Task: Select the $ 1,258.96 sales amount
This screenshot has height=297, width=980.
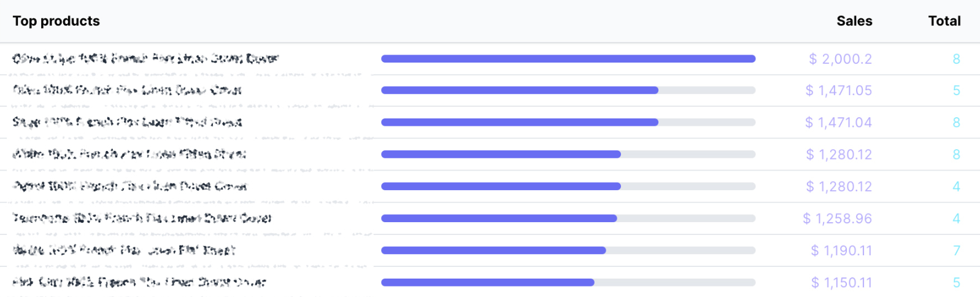Action: coord(837,218)
